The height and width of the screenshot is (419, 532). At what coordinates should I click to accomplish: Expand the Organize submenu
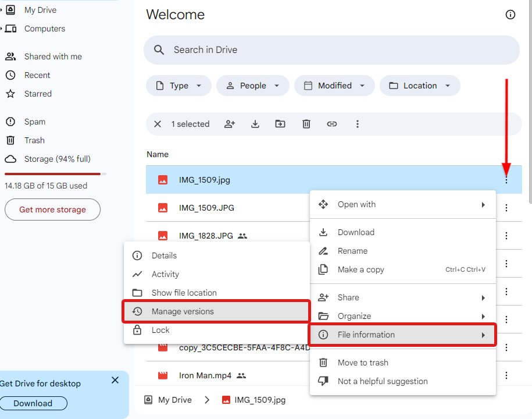(403, 316)
